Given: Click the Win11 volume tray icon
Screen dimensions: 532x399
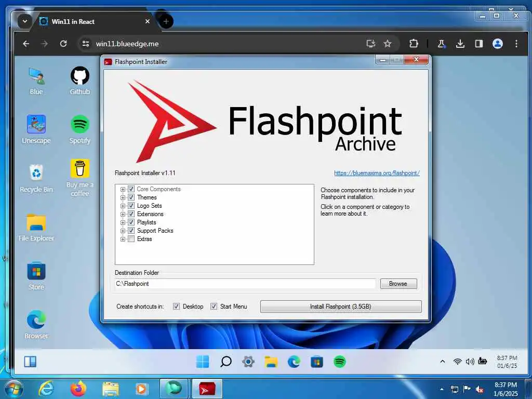Looking at the screenshot, I should [470, 362].
